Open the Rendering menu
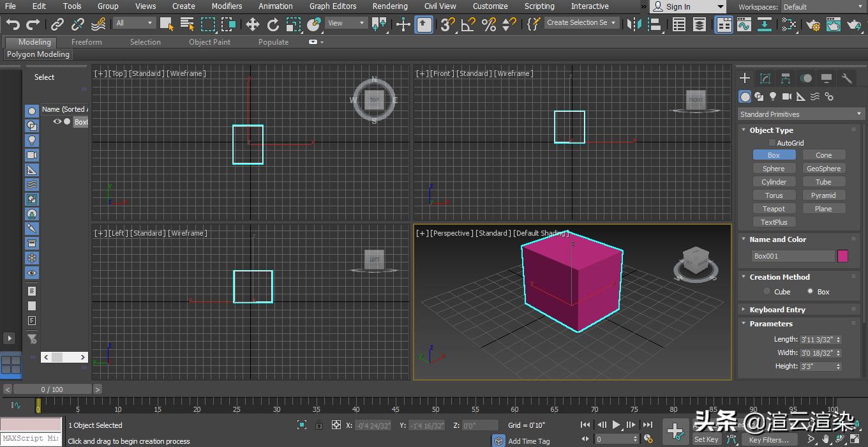This screenshot has height=447, width=868. [389, 6]
